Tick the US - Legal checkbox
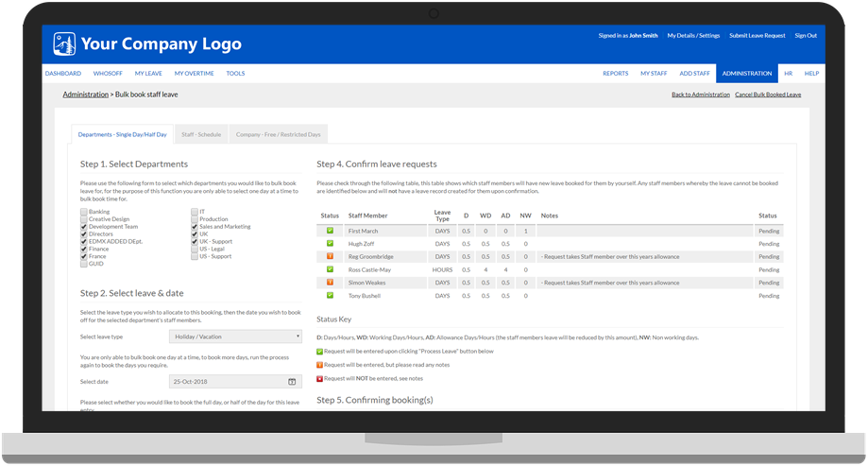Screen dimensions: 868x466 tap(195, 249)
